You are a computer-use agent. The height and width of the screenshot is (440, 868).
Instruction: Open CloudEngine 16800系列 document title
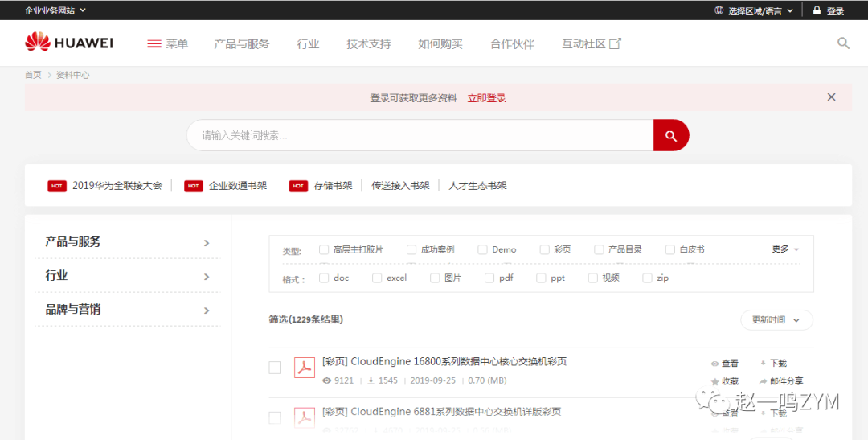coord(444,361)
